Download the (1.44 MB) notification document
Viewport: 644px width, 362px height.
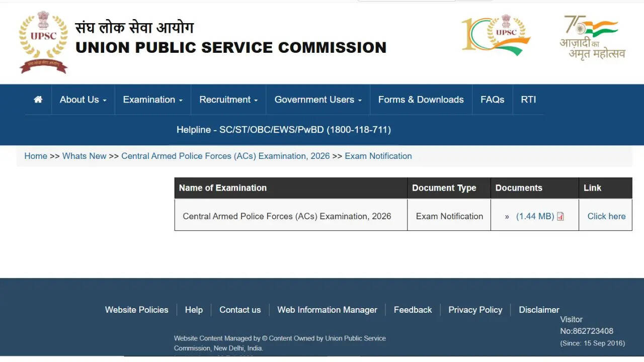535,216
